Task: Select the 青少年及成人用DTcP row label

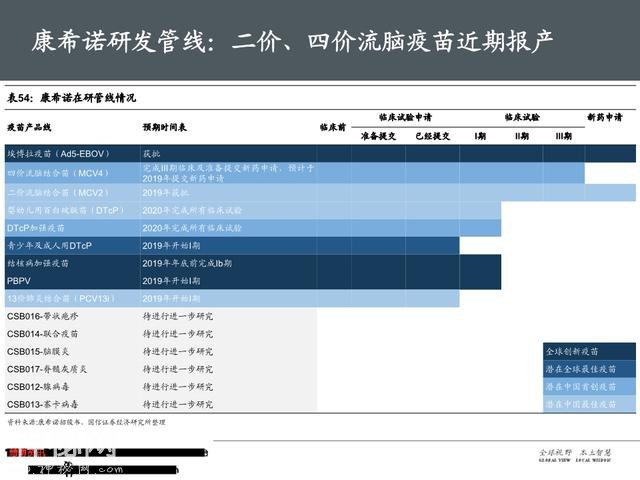Action: click(49, 246)
